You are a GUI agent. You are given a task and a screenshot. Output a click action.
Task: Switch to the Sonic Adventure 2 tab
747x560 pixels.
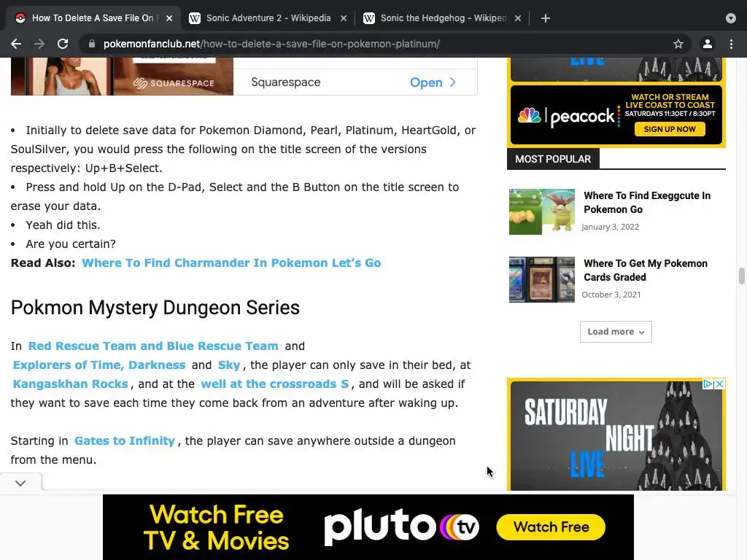click(x=268, y=18)
